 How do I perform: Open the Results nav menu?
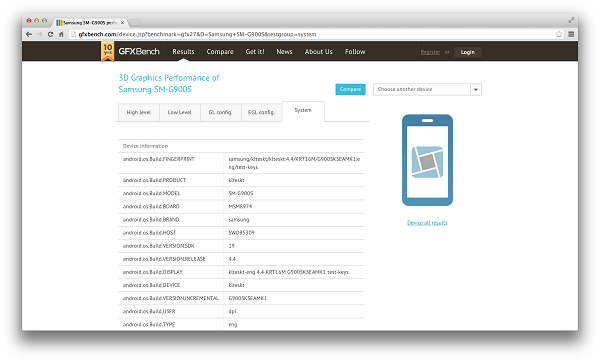pos(183,51)
